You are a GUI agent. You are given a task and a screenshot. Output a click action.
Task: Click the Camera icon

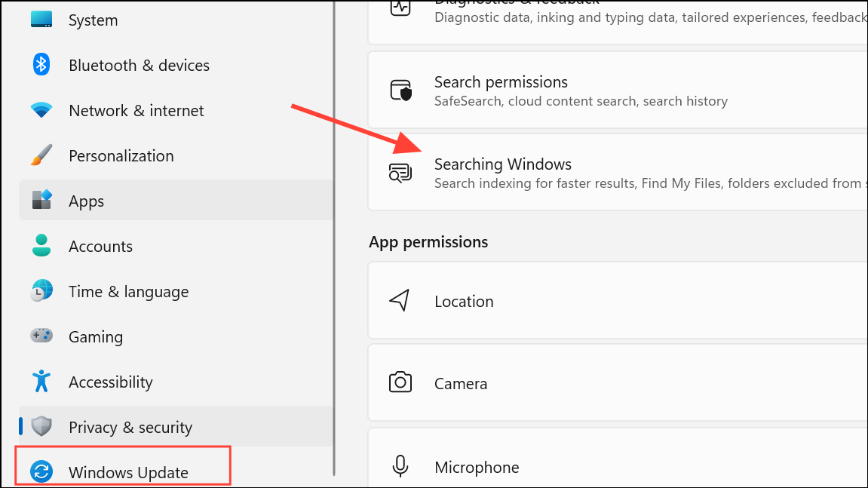(400, 382)
